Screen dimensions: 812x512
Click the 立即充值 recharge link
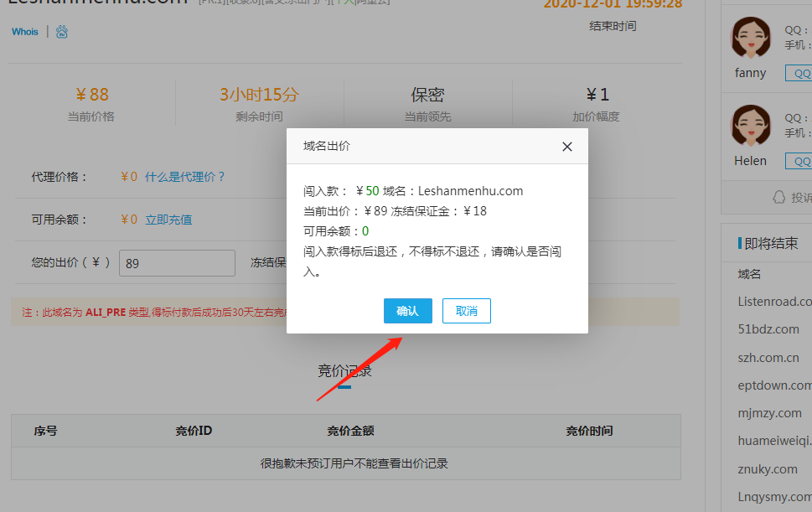click(168, 220)
